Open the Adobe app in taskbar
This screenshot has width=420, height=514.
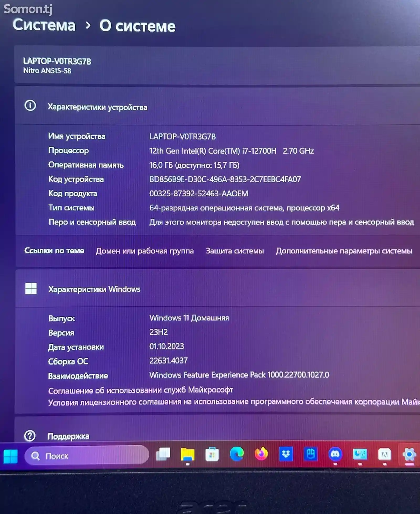385,454
